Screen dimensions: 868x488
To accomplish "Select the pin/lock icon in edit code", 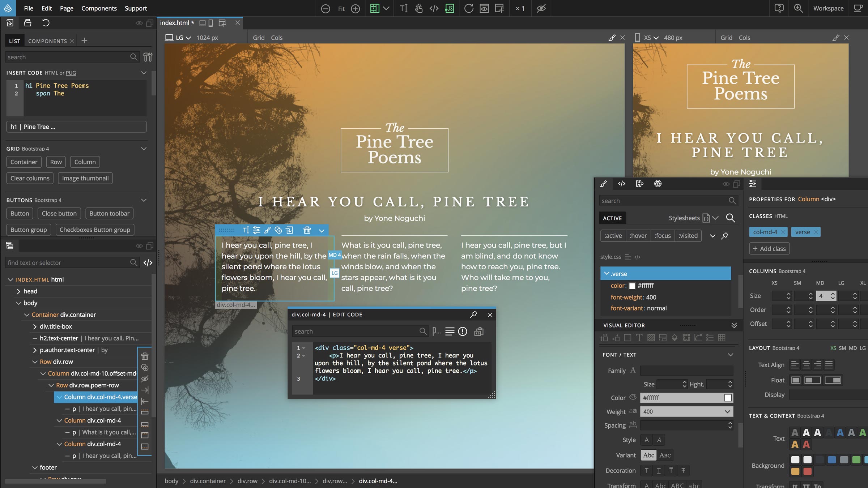I will [475, 314].
